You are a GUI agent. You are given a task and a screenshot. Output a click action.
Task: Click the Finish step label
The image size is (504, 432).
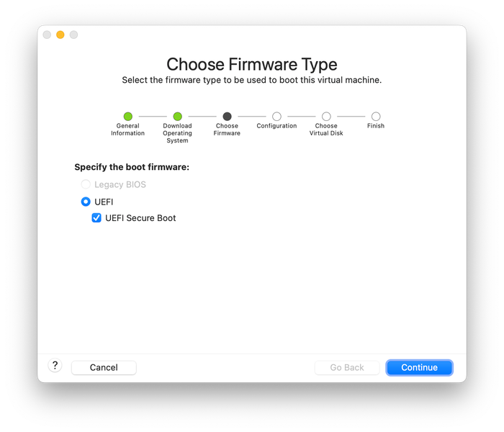click(376, 126)
